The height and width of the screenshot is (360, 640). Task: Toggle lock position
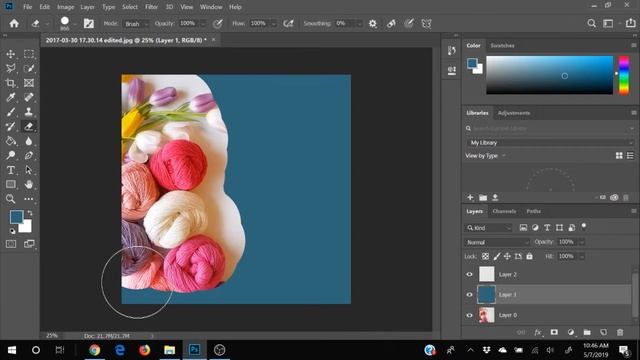(x=507, y=256)
